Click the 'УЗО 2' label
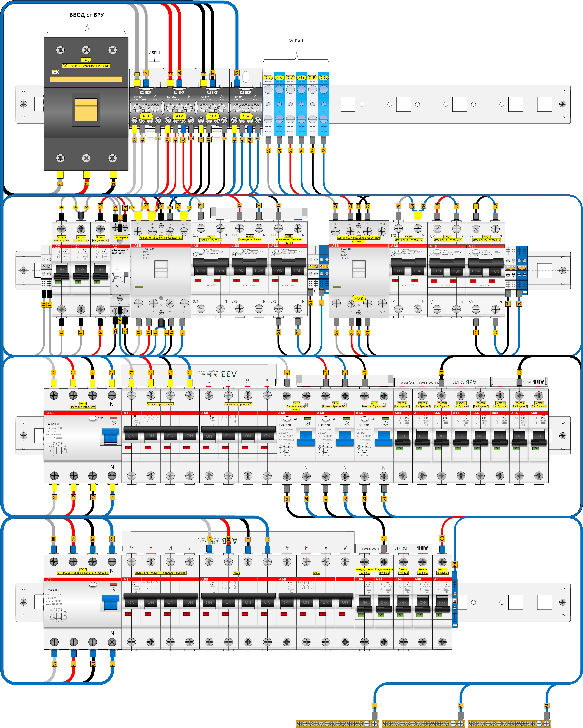The width and height of the screenshot is (583, 728). [296, 403]
